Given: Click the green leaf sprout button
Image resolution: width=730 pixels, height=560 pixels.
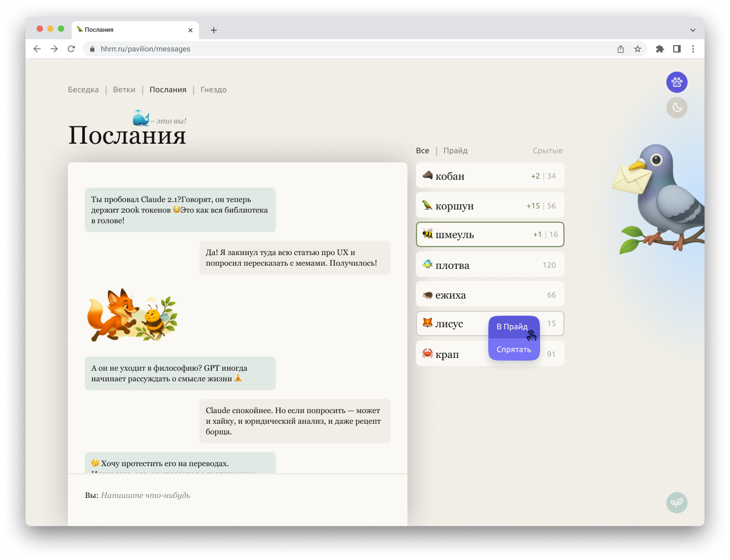Looking at the screenshot, I should 676,502.
